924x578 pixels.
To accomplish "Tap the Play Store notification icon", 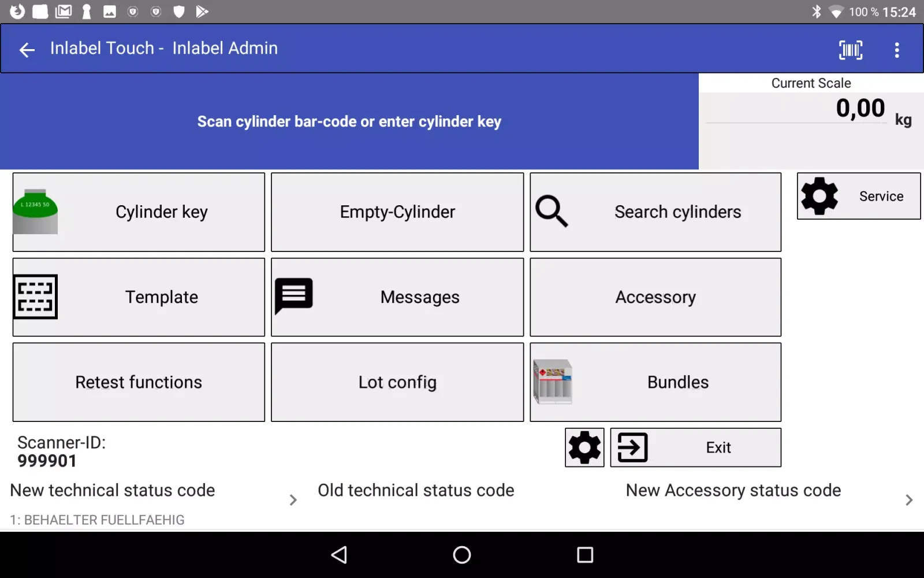I will (202, 12).
